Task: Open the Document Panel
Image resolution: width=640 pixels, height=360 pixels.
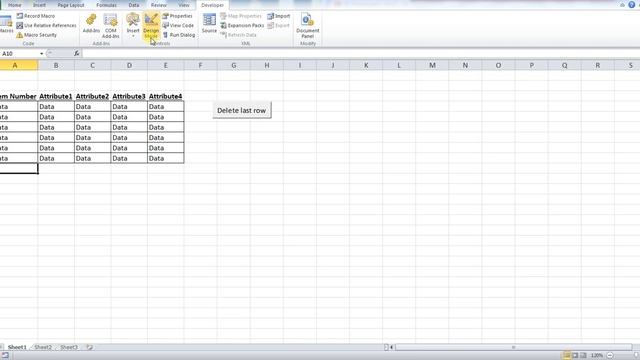Action: click(x=308, y=26)
